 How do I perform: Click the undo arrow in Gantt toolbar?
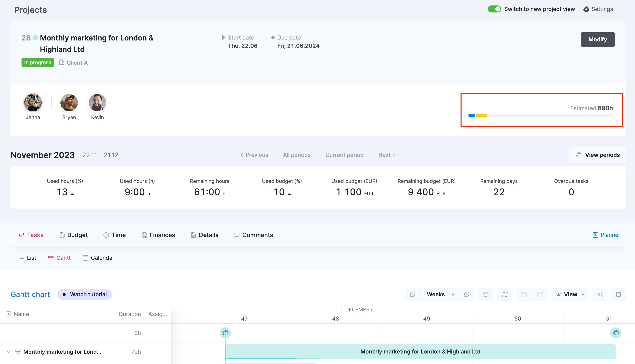pyautogui.click(x=524, y=294)
